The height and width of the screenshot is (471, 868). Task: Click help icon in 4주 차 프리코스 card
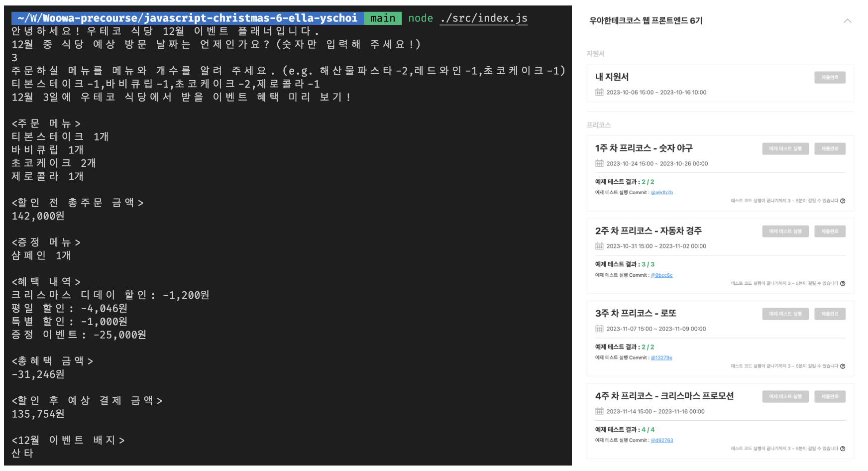[843, 449]
